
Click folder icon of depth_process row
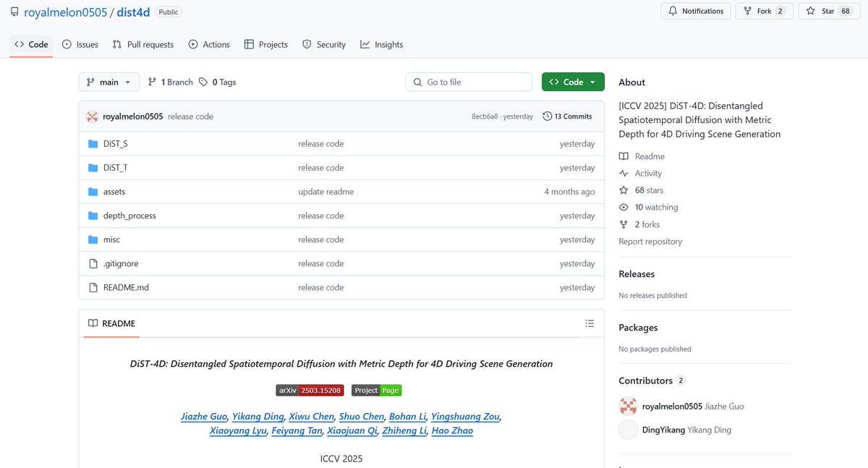pyautogui.click(x=93, y=216)
